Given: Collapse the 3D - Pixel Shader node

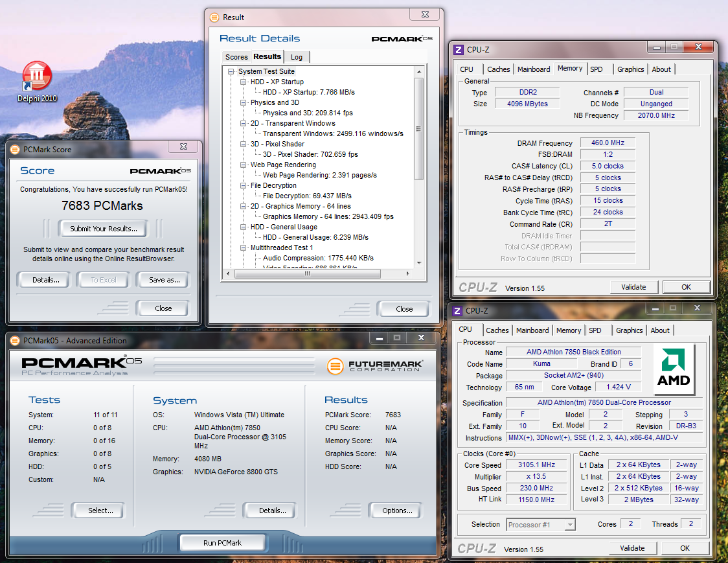Looking at the screenshot, I should point(243,144).
